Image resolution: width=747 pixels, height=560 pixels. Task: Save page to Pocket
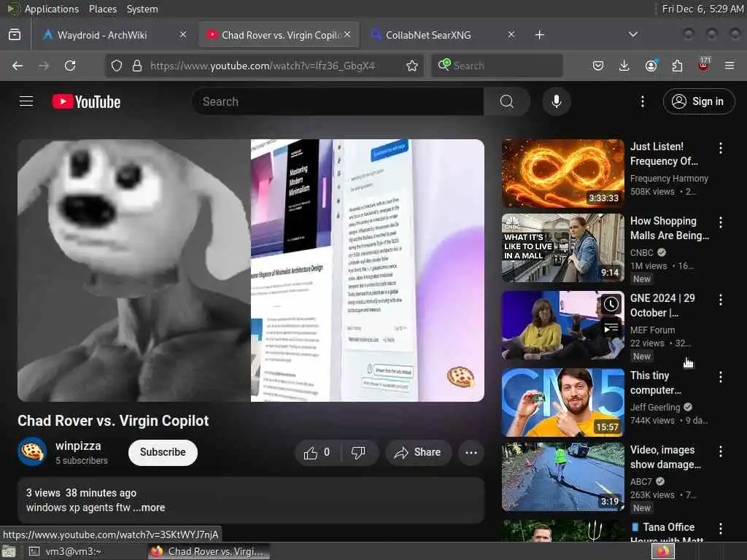coord(598,66)
